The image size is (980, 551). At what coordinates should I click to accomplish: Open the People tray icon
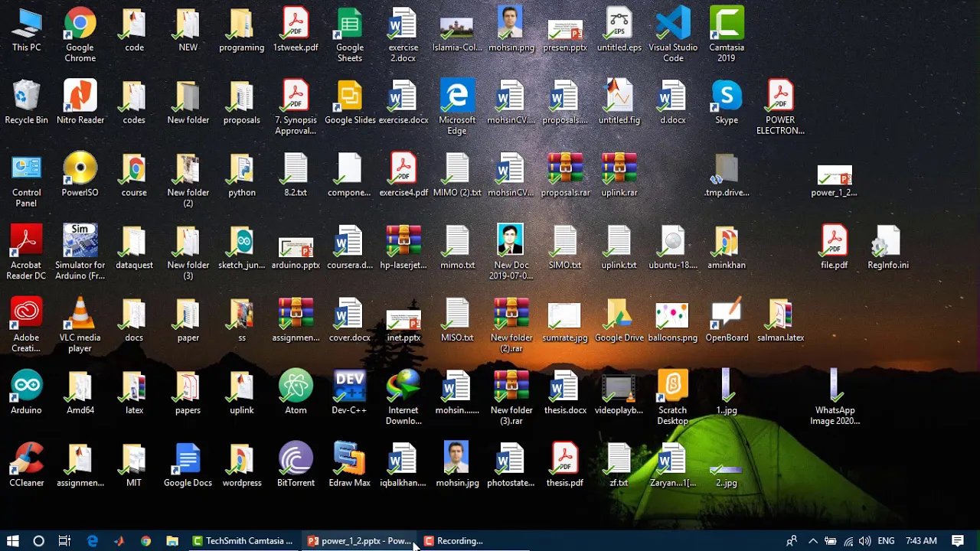(x=792, y=540)
